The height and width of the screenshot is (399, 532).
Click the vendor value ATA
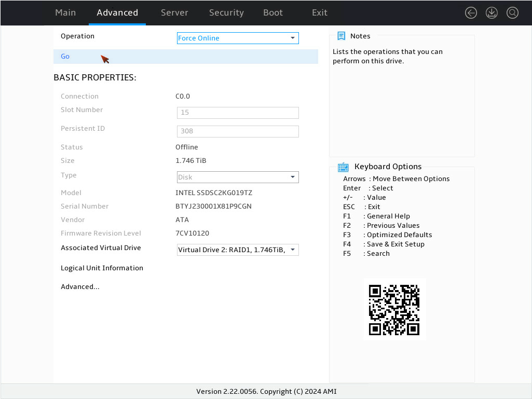[x=182, y=220]
